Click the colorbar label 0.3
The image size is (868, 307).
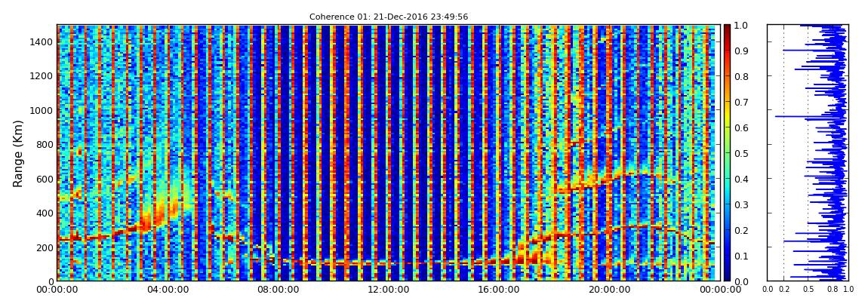tap(743, 204)
